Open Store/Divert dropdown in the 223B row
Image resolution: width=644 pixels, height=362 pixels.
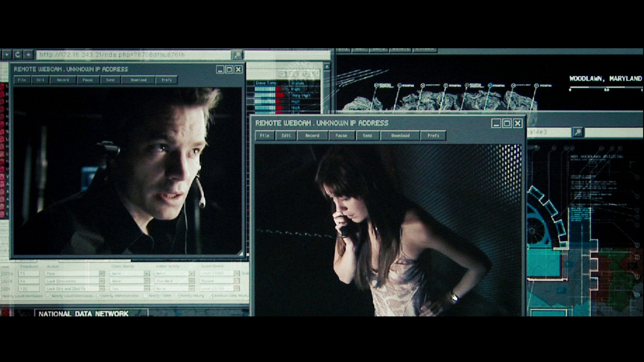pos(220,281)
